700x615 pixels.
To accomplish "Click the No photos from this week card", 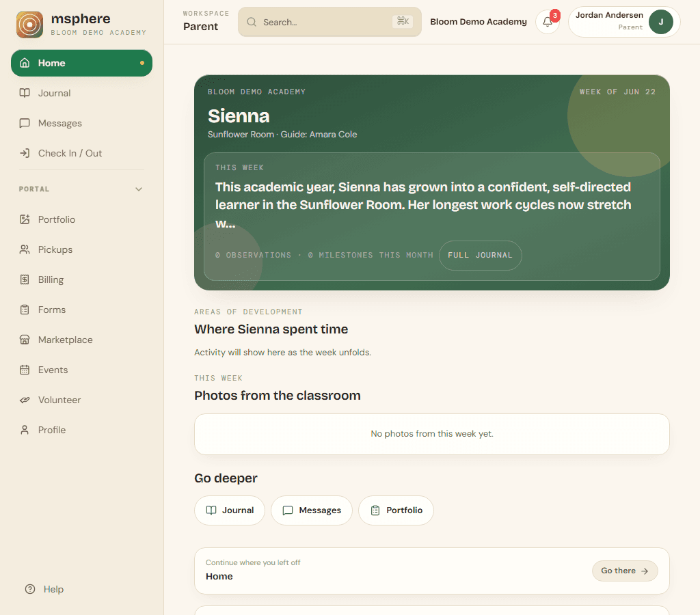I will (x=432, y=434).
